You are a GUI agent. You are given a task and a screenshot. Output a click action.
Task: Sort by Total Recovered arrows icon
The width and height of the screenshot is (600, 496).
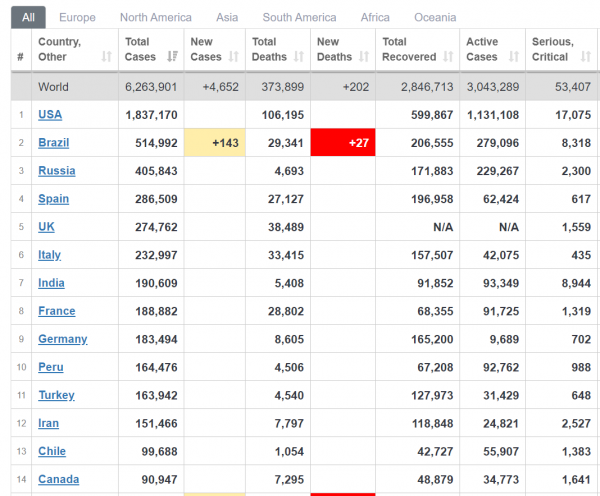click(x=448, y=57)
